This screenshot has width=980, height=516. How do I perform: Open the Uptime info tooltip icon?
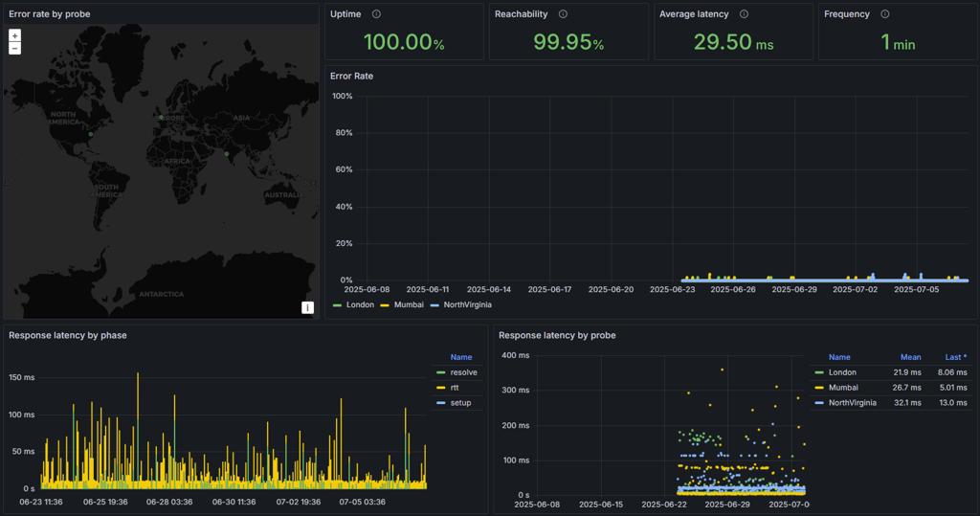[376, 13]
